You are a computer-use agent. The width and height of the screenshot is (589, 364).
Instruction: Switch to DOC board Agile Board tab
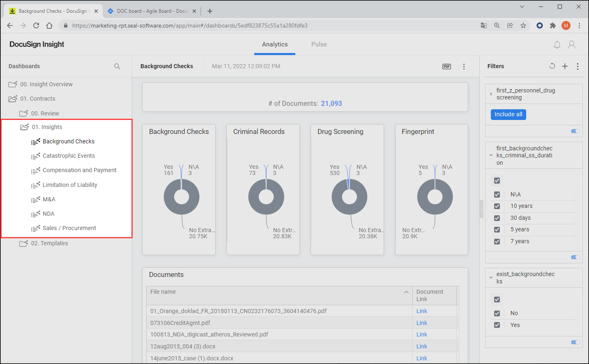click(x=152, y=11)
